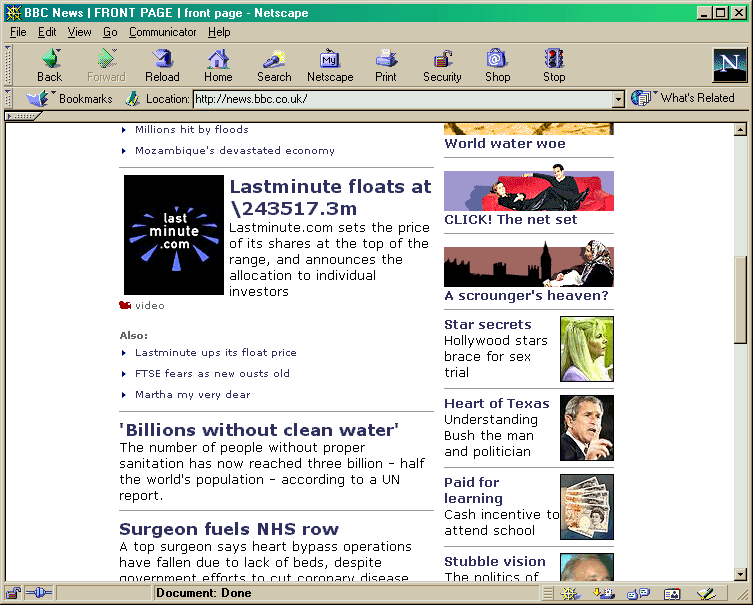Reload the current page

(162, 66)
